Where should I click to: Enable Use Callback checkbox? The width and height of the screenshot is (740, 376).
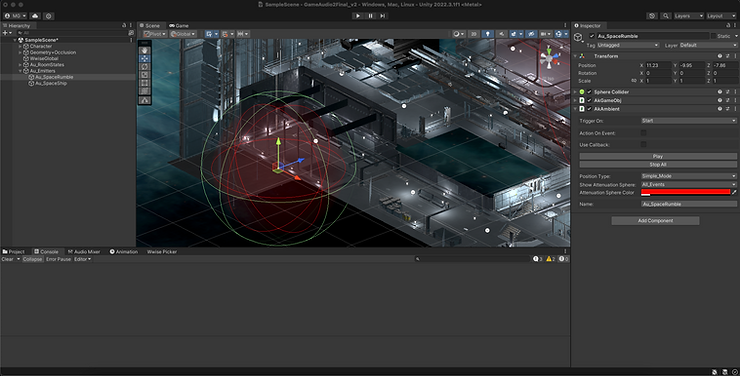point(644,144)
